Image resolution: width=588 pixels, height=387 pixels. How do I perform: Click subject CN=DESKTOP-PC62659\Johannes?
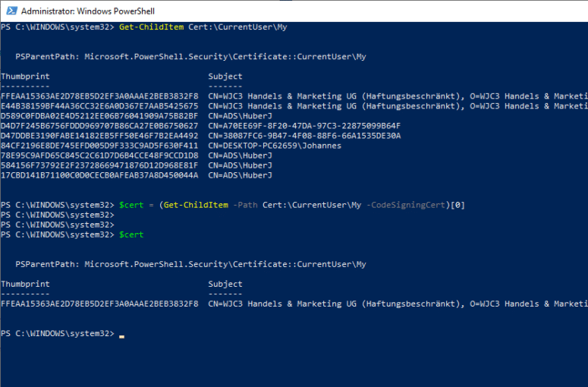(275, 146)
